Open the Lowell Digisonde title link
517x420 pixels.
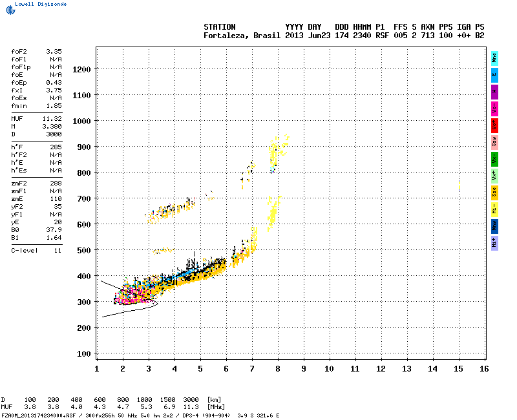41,4
